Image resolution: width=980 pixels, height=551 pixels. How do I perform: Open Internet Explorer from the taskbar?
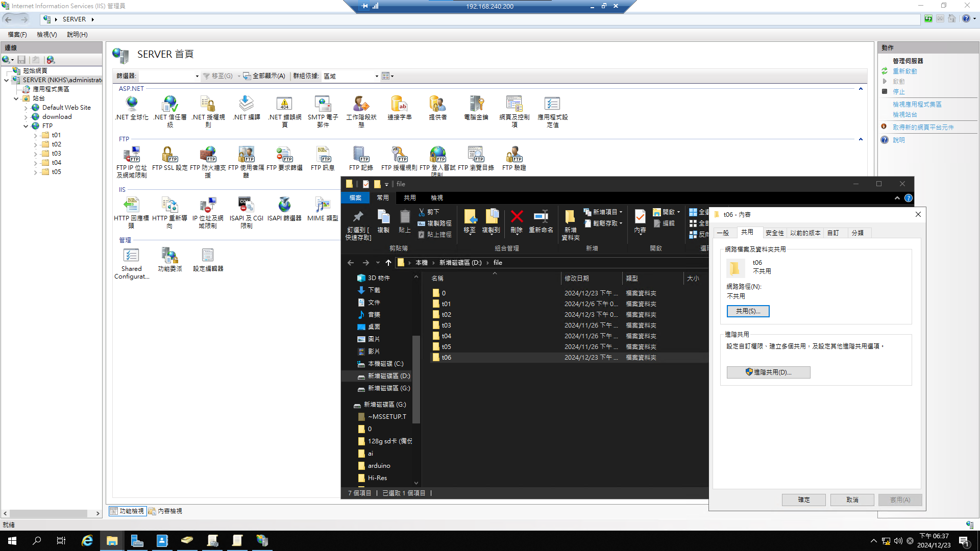click(x=87, y=540)
